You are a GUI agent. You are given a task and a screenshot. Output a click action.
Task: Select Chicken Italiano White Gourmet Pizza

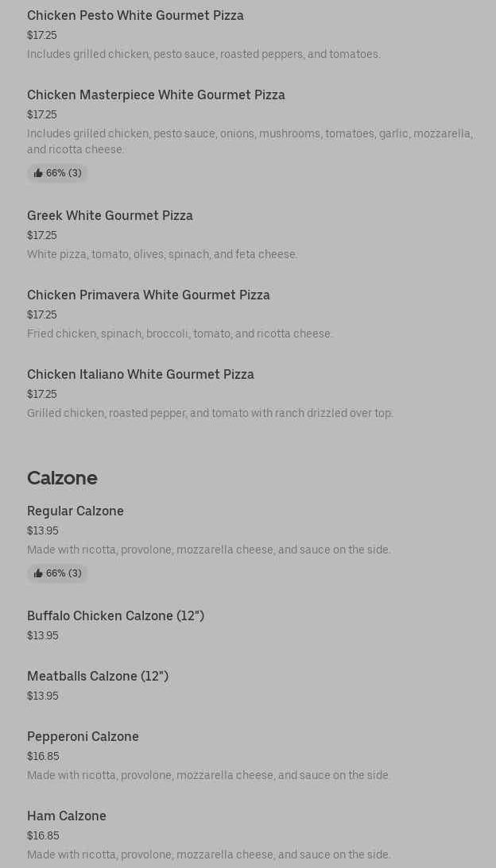[x=141, y=375]
